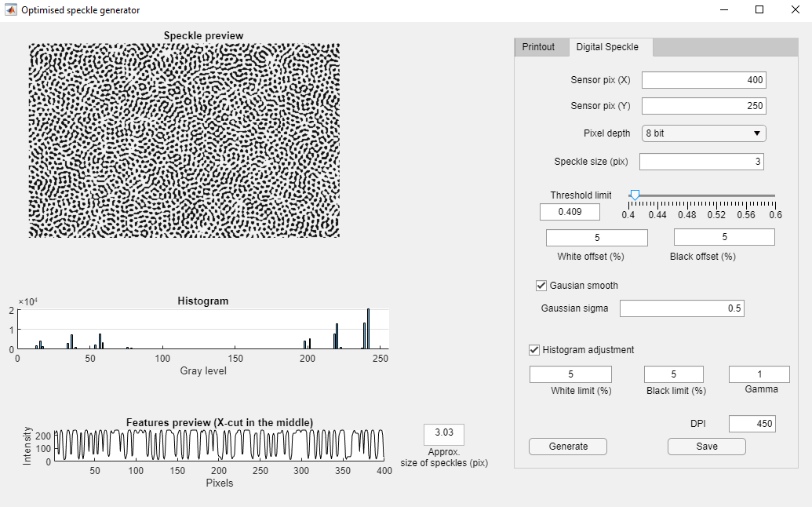Screen dimensions: 812x507
Task: Maximize the Optimised speckle generator window
Action: point(759,10)
